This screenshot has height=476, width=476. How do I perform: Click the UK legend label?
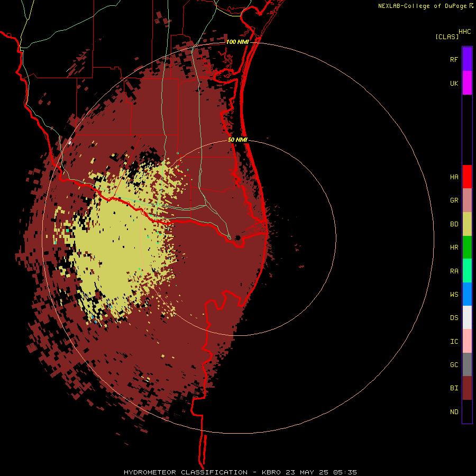coord(454,83)
